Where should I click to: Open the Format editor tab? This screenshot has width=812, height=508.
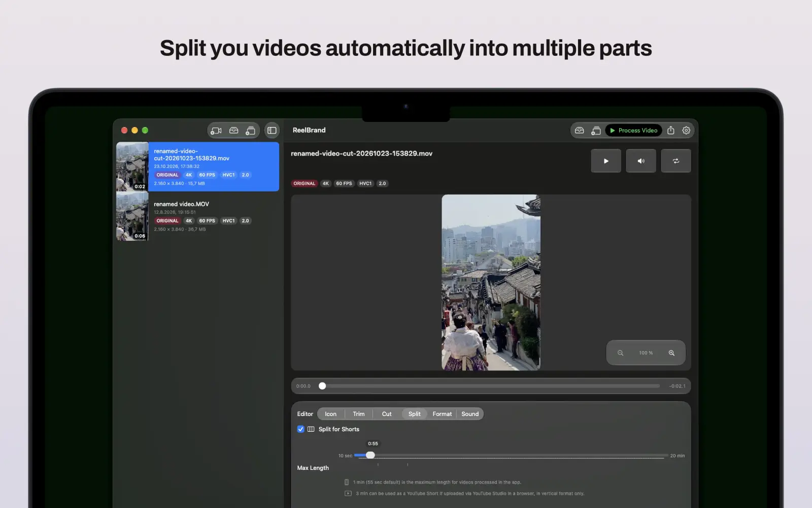point(442,414)
